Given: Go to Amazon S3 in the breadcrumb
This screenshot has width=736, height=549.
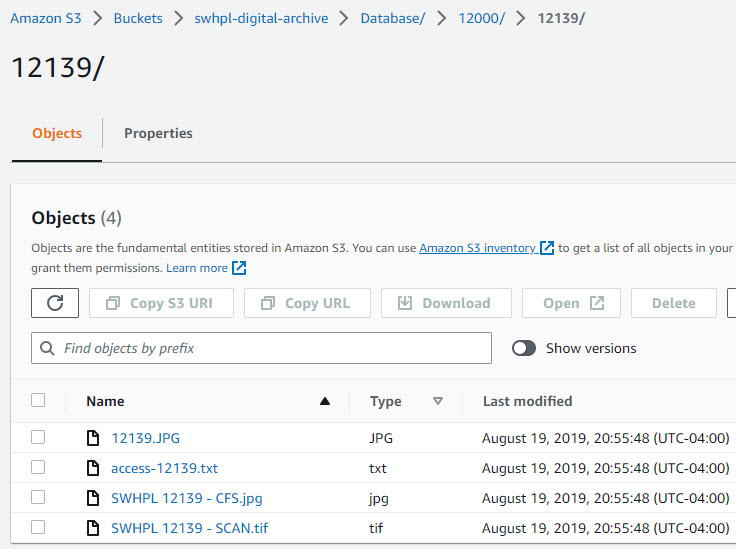Looking at the screenshot, I should pos(46,18).
